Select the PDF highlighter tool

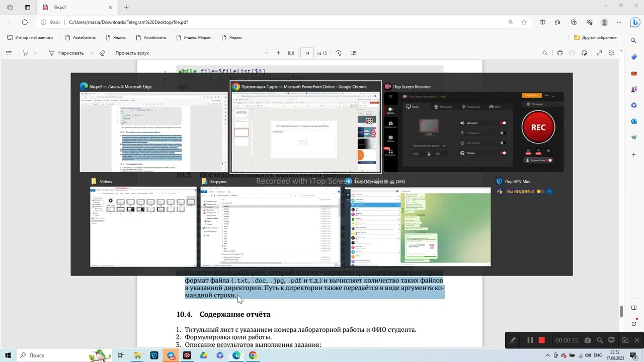26,53
